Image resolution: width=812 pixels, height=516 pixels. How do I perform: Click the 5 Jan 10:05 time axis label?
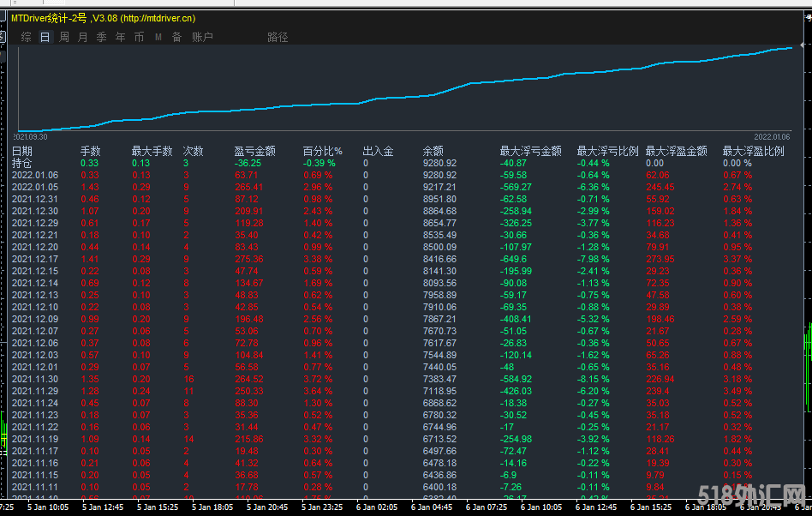point(48,507)
